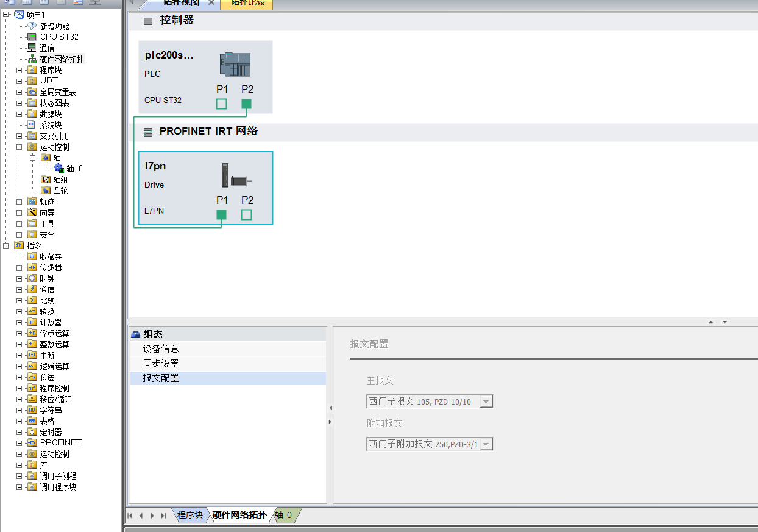Open the 附加报文 telegram dropdown

pos(486,444)
